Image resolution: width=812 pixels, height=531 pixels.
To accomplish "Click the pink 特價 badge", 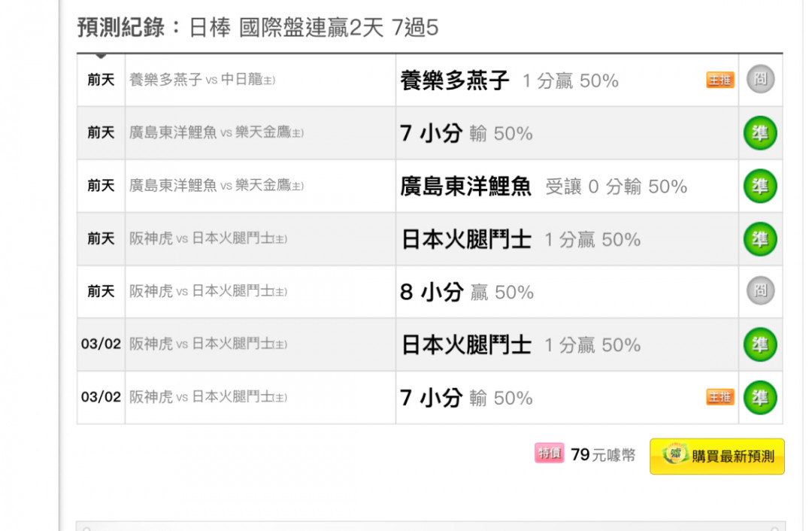I will click(549, 454).
